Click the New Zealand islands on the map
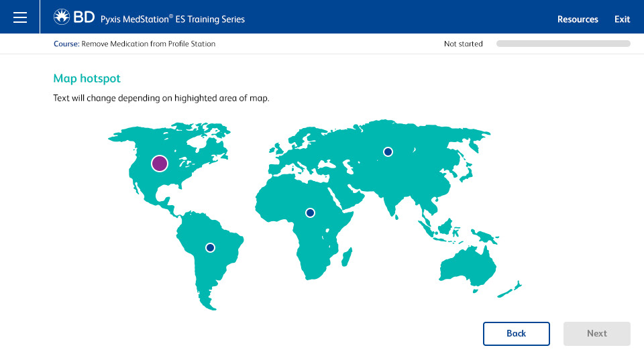Image resolution: width=644 pixels, height=362 pixels. pyautogui.click(x=510, y=290)
